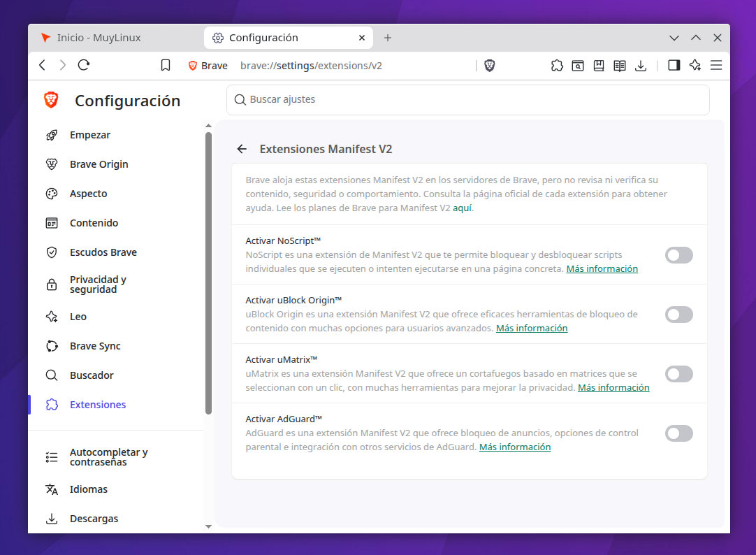Return via the Extensiones Manifest V2 back arrow
Screen dimensions: 756x555
click(x=242, y=149)
